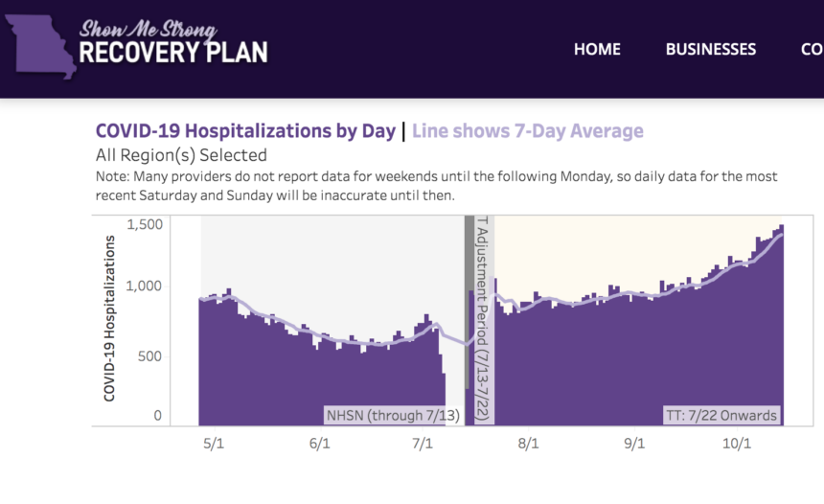Viewport: 824px width, 504px height.
Task: Click the COVID-19 Hospitalizations y-axis title
Action: 109,317
